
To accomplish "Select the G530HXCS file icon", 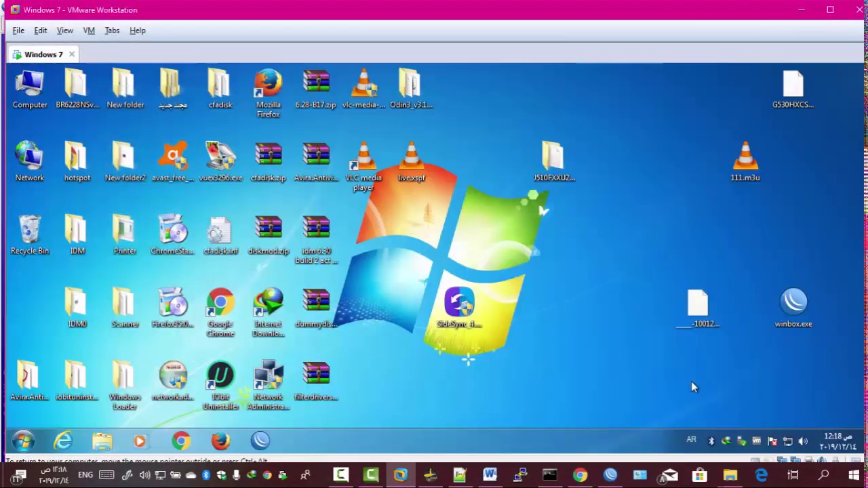I will pyautogui.click(x=793, y=89).
